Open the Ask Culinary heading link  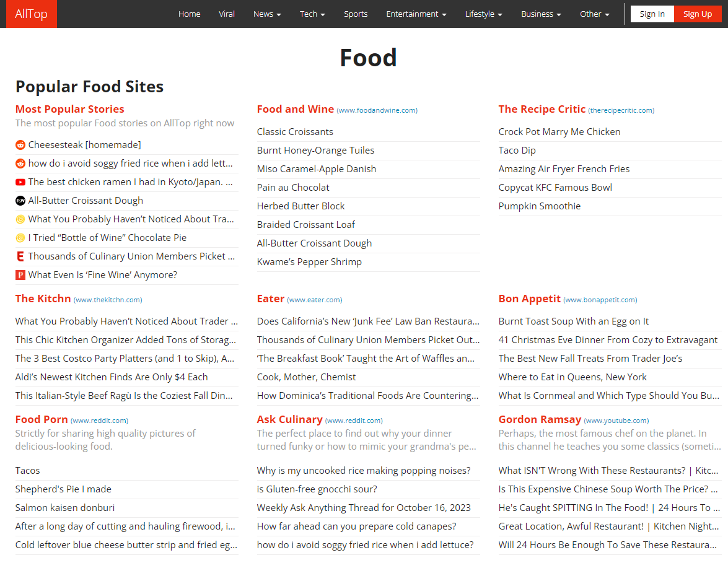290,419
